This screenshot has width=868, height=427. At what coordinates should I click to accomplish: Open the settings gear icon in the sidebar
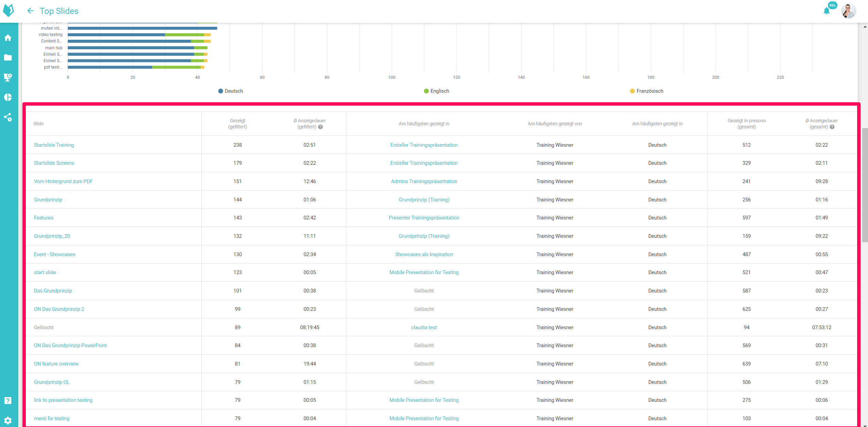8,420
